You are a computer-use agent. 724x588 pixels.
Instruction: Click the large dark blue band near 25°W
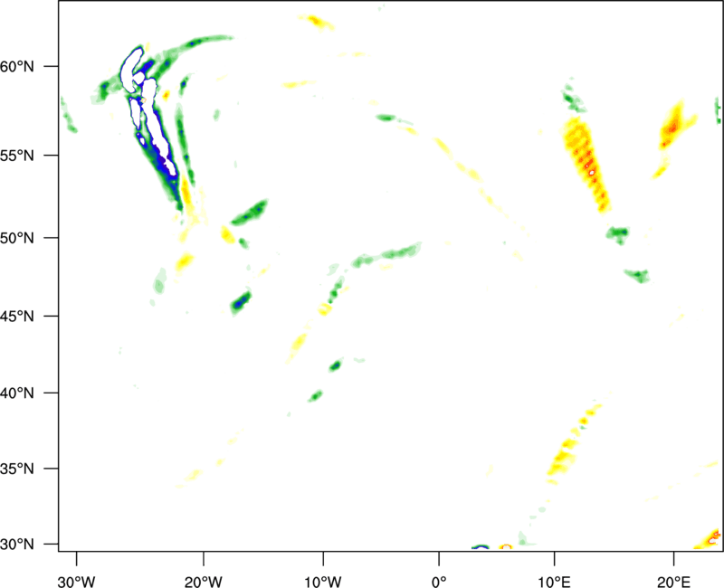click(x=161, y=154)
